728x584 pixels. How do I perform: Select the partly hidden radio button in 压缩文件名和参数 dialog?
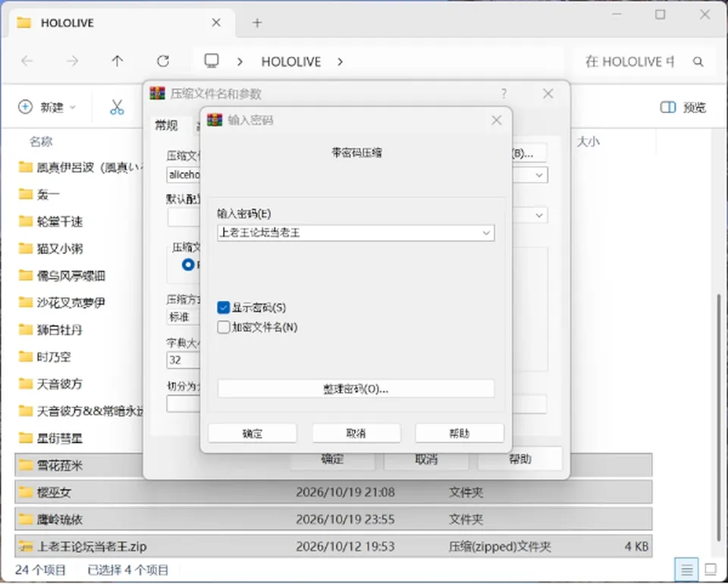tap(188, 265)
